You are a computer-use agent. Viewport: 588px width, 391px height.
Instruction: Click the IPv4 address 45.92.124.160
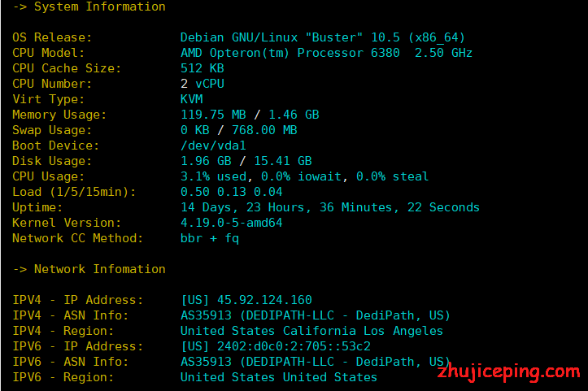coord(264,300)
